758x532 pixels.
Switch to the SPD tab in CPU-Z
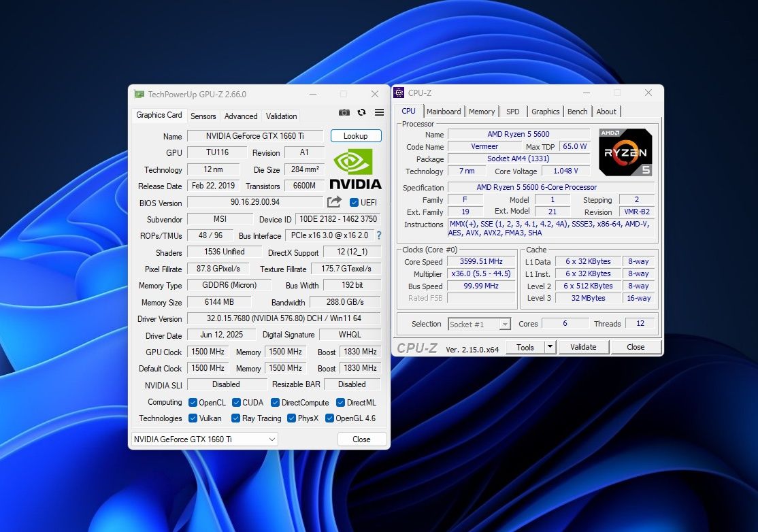(512, 112)
